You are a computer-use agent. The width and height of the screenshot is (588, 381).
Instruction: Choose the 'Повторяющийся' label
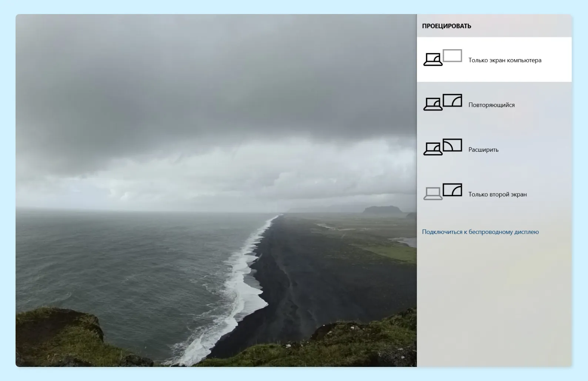(491, 105)
